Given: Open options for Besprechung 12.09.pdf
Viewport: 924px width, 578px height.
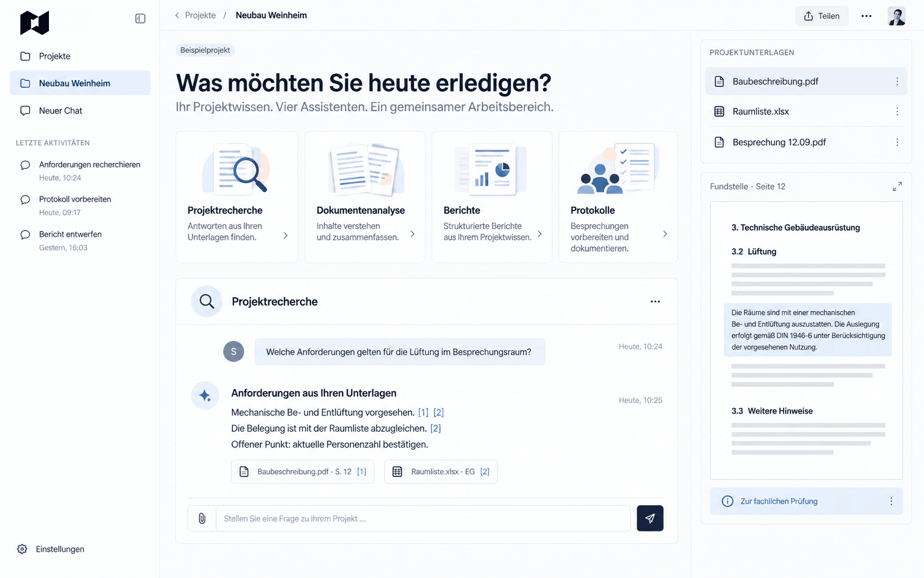Looking at the screenshot, I should (897, 142).
